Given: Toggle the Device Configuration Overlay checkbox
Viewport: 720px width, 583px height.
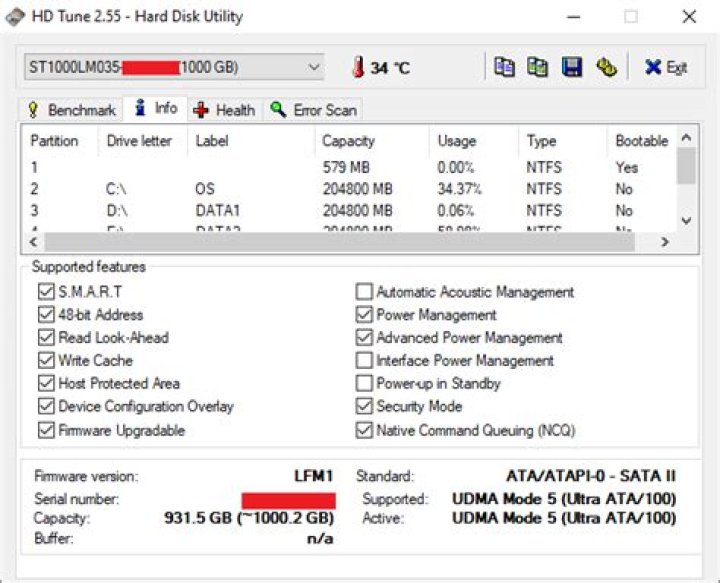Looking at the screenshot, I should [x=46, y=406].
